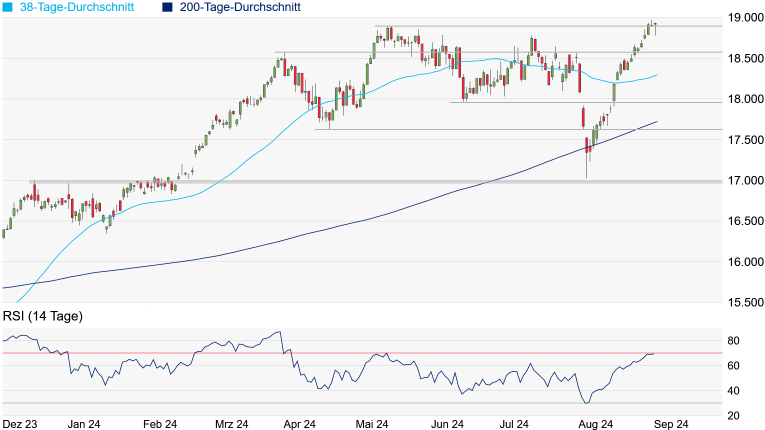Click the RSI axis value 80
The height and width of the screenshot is (430, 765).
tap(733, 341)
